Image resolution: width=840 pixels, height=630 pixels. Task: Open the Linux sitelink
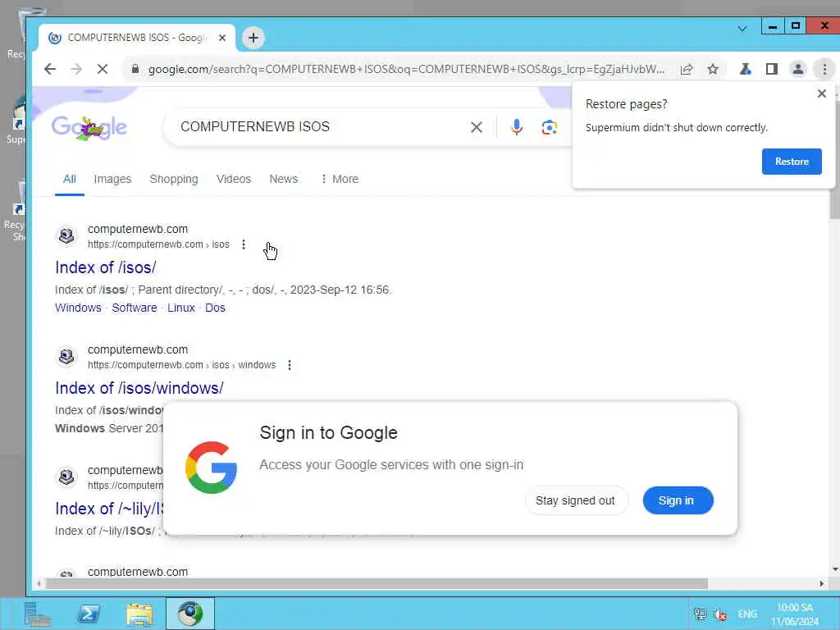(x=181, y=308)
